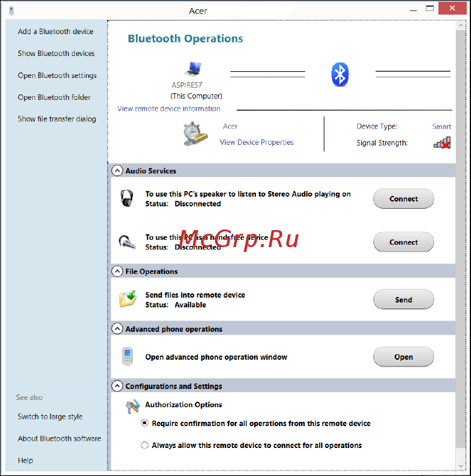Click the app icon in the title bar
471x476 pixels.
tap(11, 10)
